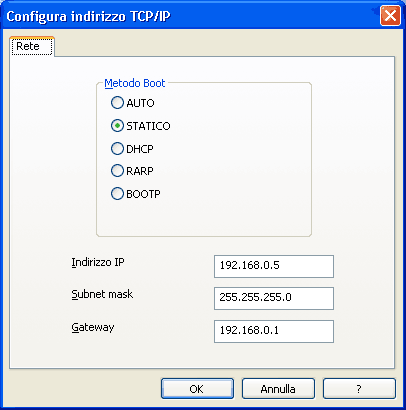Click the STATICO option text label
The width and height of the screenshot is (406, 410).
(x=148, y=126)
